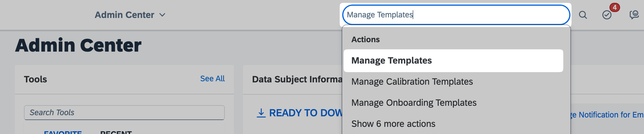644x134 pixels.
Task: Switch to the RECENT tab
Action: point(116,132)
